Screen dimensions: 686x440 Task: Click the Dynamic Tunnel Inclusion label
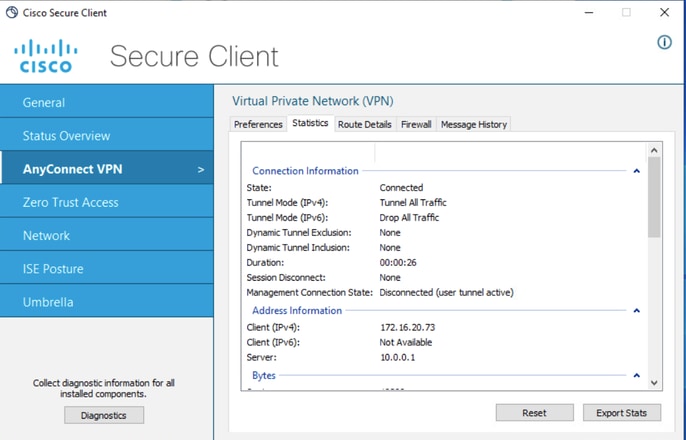pyautogui.click(x=298, y=248)
